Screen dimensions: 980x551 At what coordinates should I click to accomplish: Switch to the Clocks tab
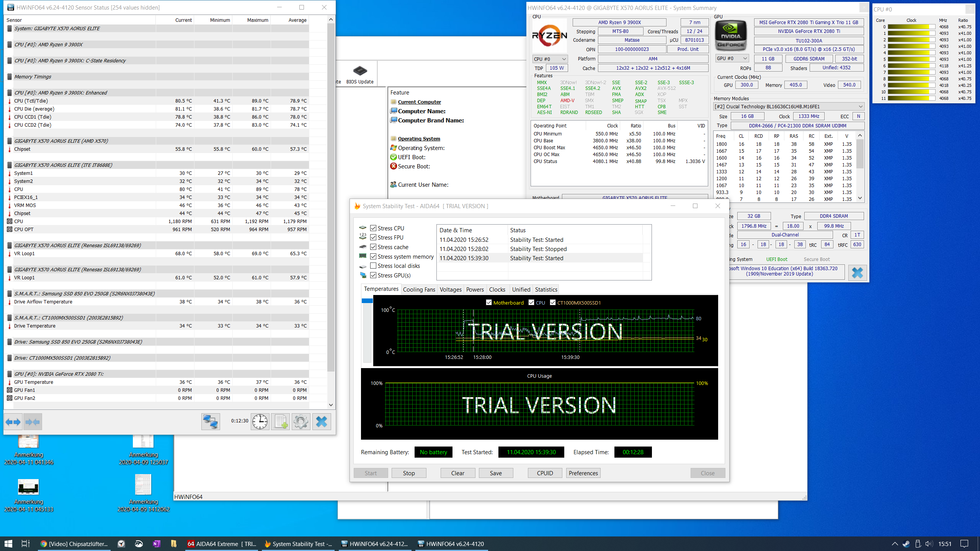coord(497,290)
